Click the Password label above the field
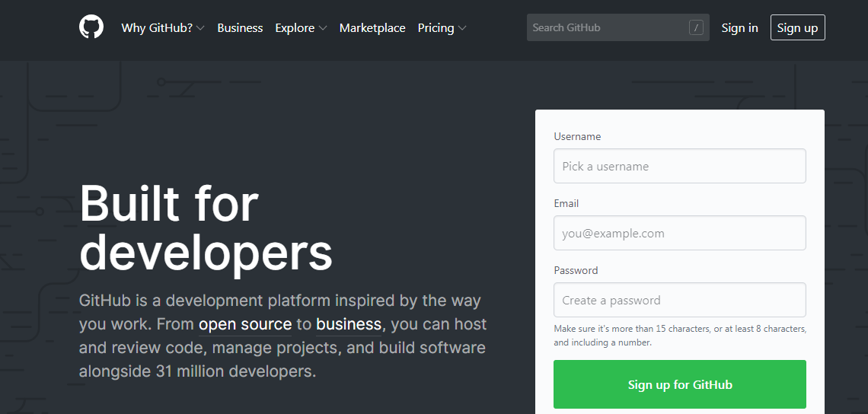 [576, 270]
